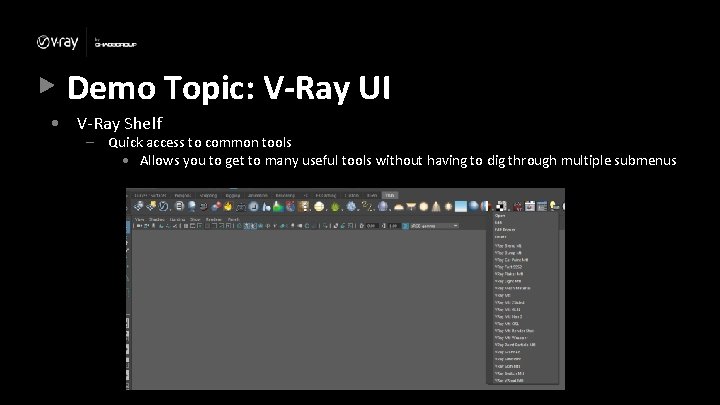Screen dimensions: 720x405
Task: Click the V-Ray sun light shelf icon
Action: pos(448,207)
